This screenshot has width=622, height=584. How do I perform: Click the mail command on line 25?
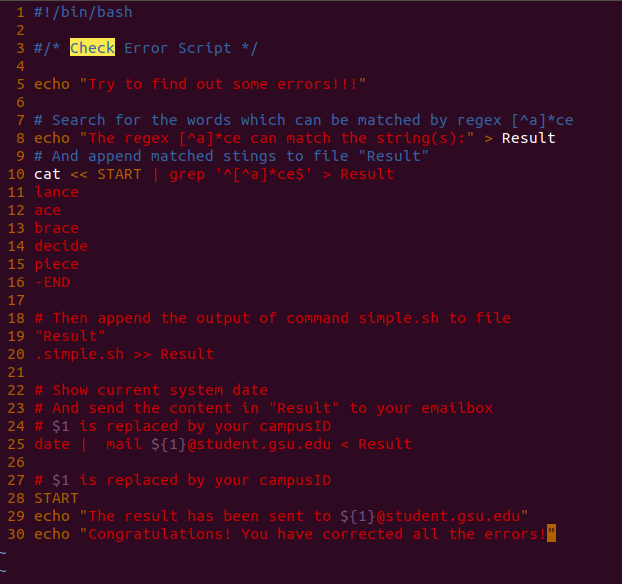click(x=124, y=444)
